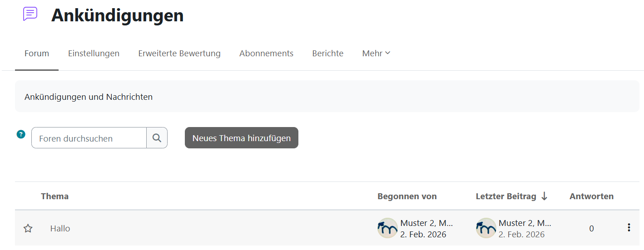Click the Letzter Beitrag author avatar
Screen dimensions: 644x250
pos(486,228)
